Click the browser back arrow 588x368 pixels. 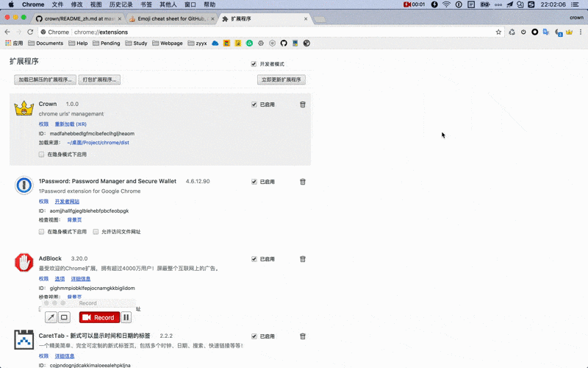pyautogui.click(x=7, y=32)
